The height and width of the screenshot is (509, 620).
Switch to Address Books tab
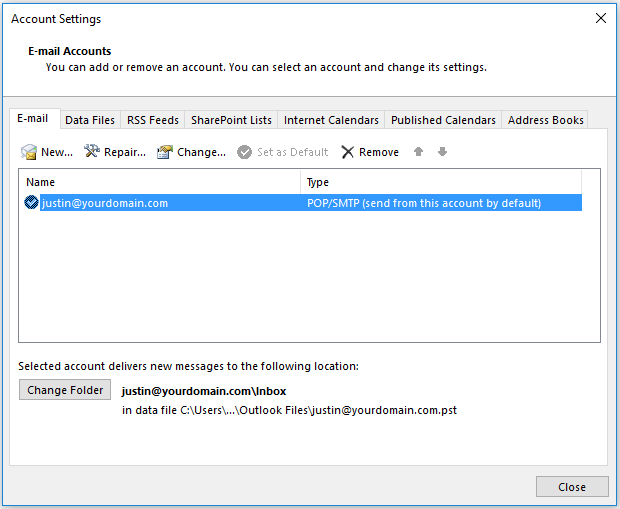click(x=546, y=120)
